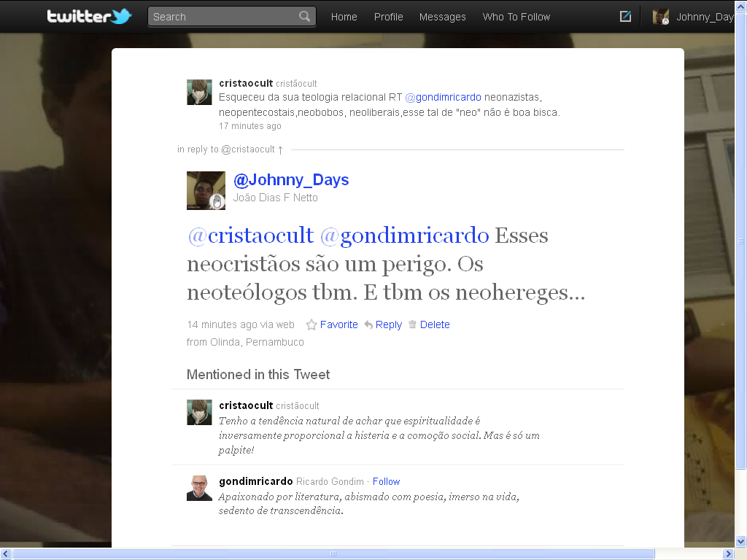Click 'João Dias F Netto' name text
This screenshot has width=747, height=560.
click(275, 198)
